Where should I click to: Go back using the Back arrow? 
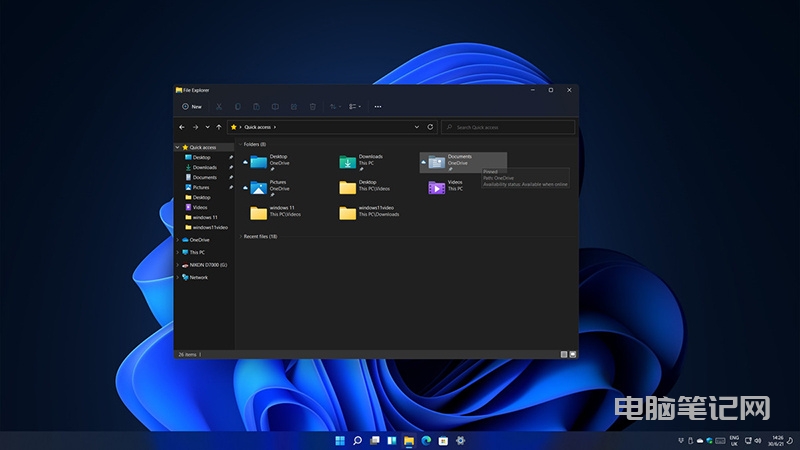click(182, 127)
